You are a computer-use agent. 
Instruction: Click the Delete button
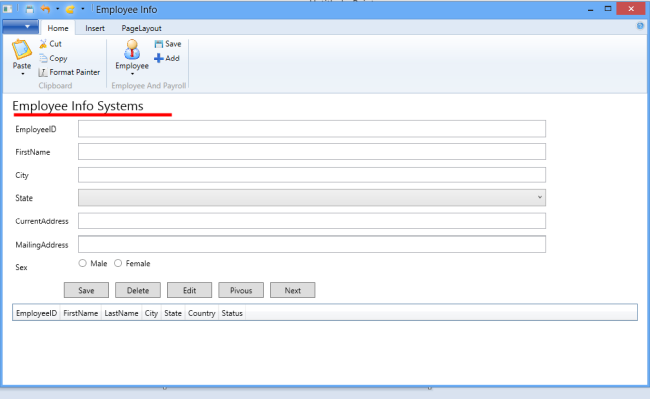[x=138, y=290]
